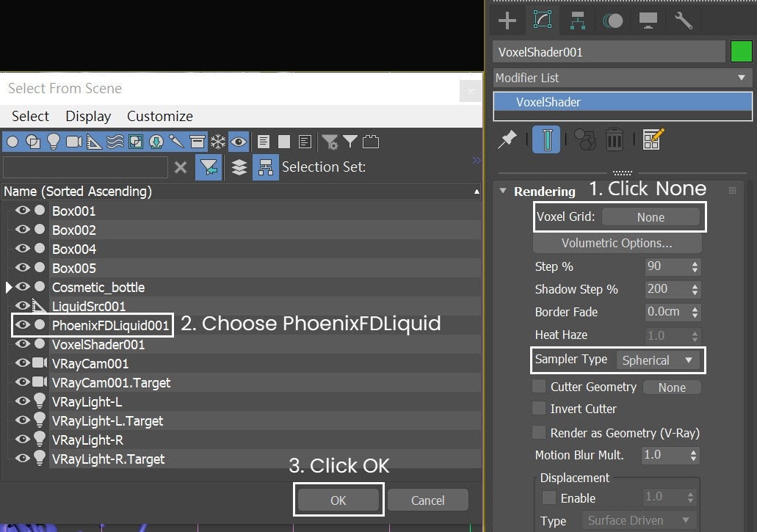Open Configure Modifier Sets icon
Viewport: 757px width, 532px height.
[x=653, y=139]
